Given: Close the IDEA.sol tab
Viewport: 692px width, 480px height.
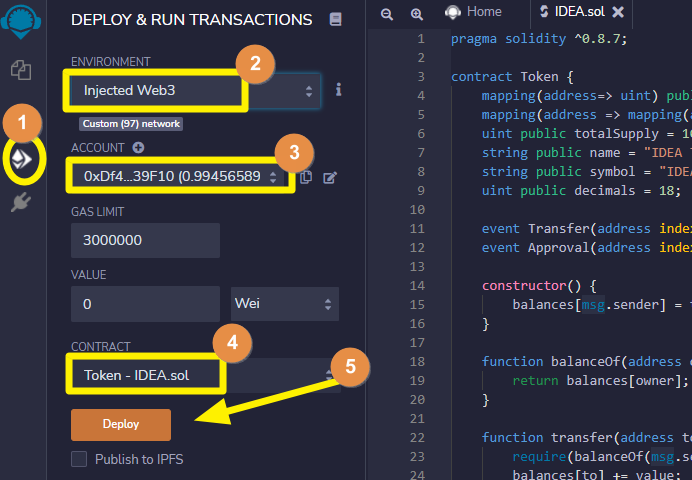Looking at the screenshot, I should point(618,12).
